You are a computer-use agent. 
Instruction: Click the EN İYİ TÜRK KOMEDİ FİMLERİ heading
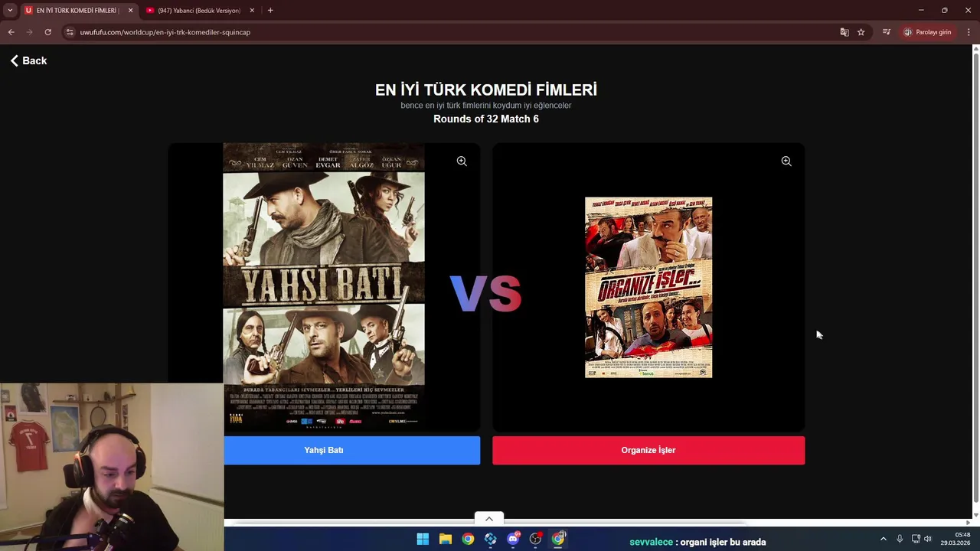pos(486,90)
